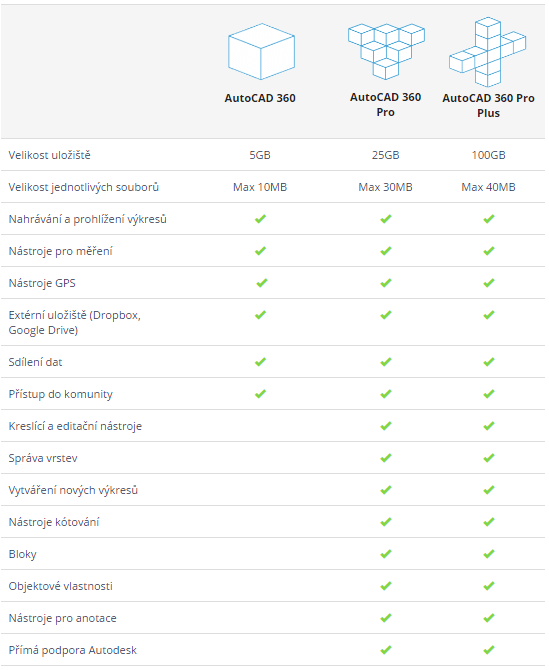Click the 100GB storage value
Viewport: 549px width, 670px height.
(488, 155)
